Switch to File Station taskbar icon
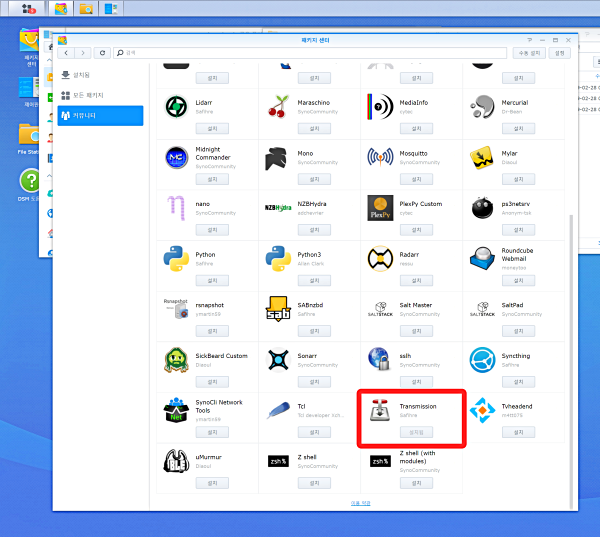Viewport: 600px width, 537px height. click(86, 8)
